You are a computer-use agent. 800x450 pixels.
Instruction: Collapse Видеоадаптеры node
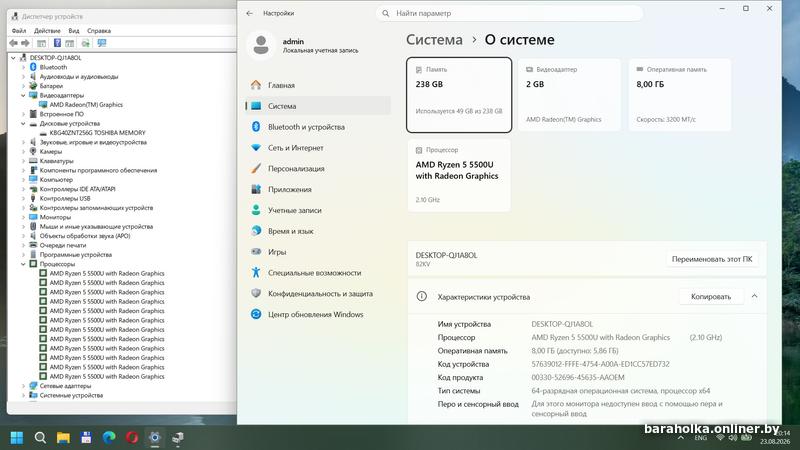(23, 95)
